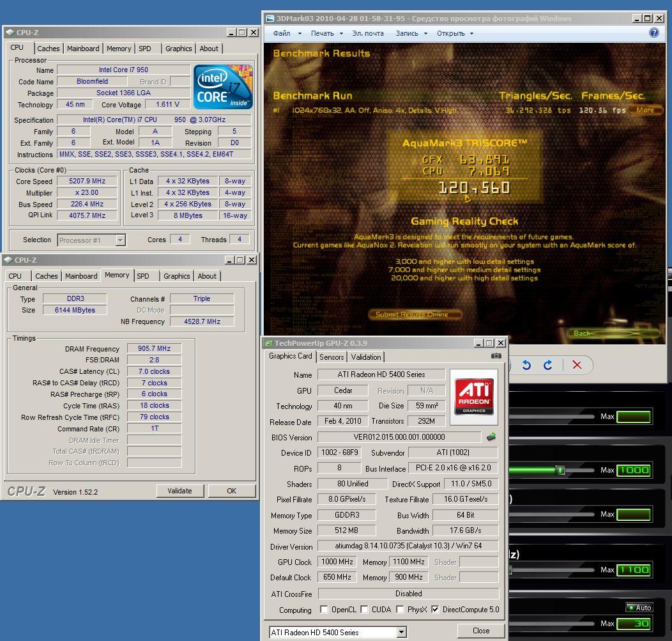Click the Max 30 value box
The height and width of the screenshot is (641, 672).
tap(634, 623)
